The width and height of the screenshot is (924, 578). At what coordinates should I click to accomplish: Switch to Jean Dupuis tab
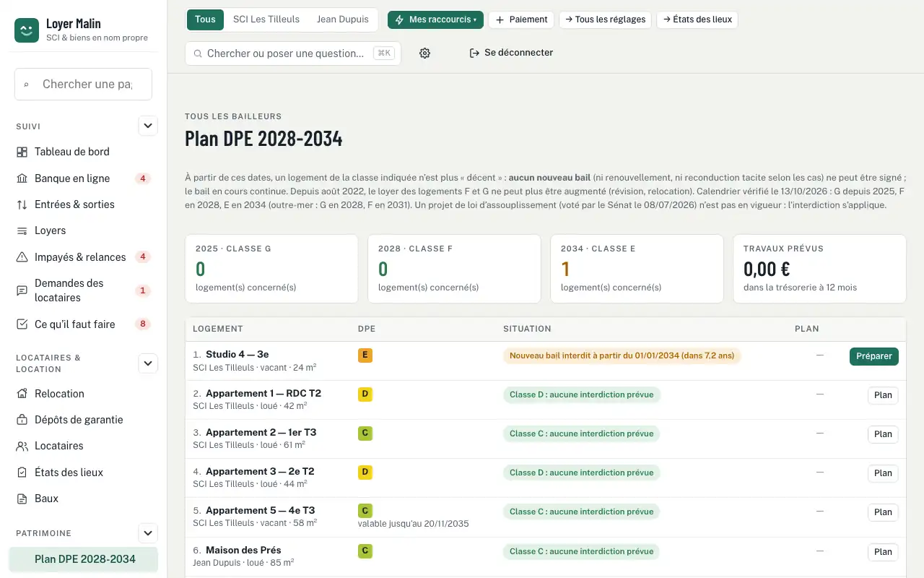coord(343,20)
